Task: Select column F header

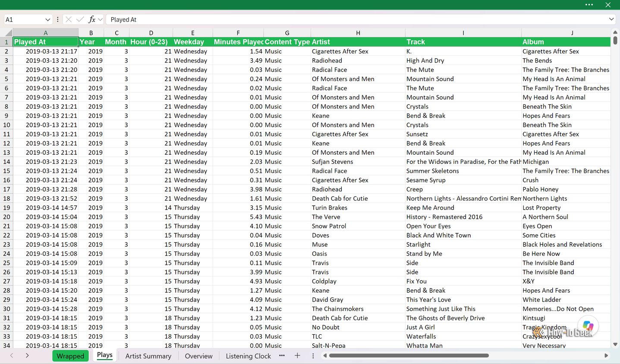Action: [x=238, y=33]
